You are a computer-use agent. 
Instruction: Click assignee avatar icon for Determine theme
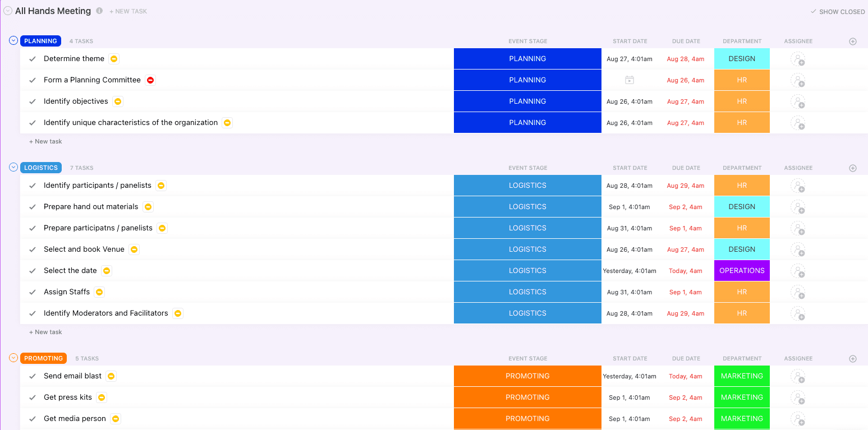point(797,59)
